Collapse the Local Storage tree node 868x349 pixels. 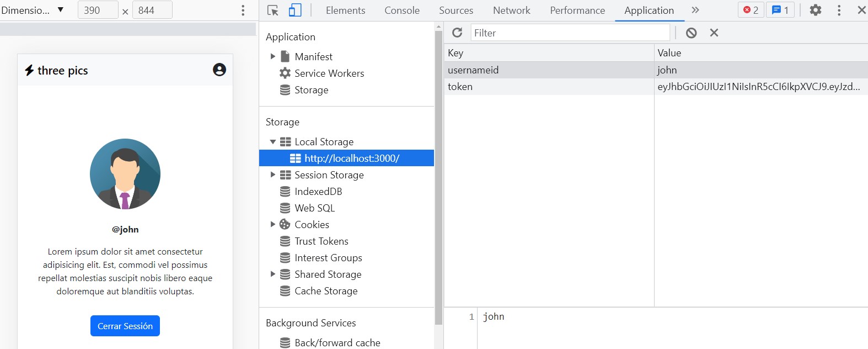(x=272, y=142)
